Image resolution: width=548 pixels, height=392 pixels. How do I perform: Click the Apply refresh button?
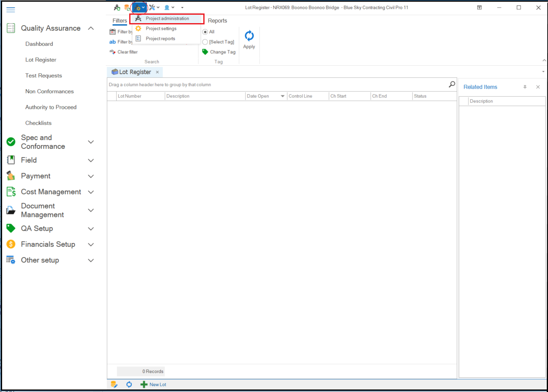[x=249, y=40]
